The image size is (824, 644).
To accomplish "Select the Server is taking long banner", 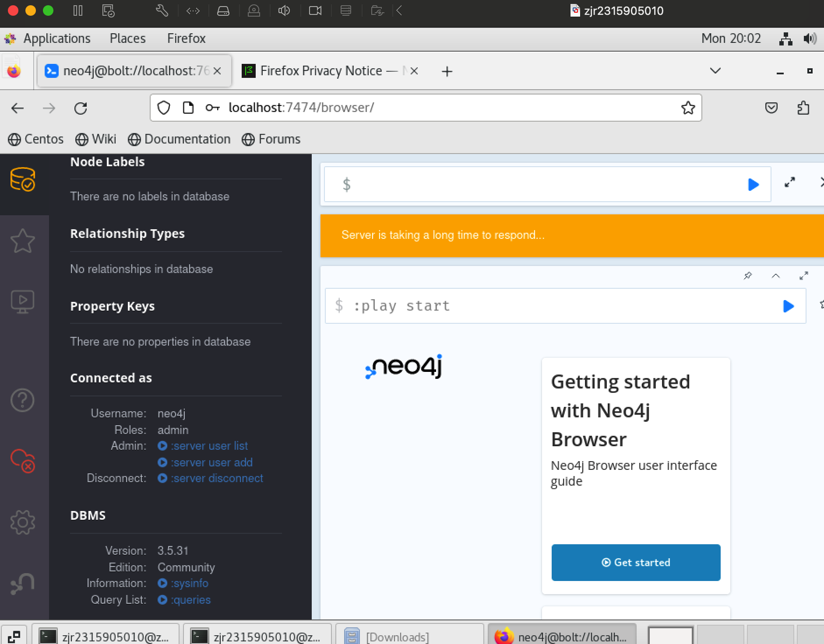I will 572,235.
